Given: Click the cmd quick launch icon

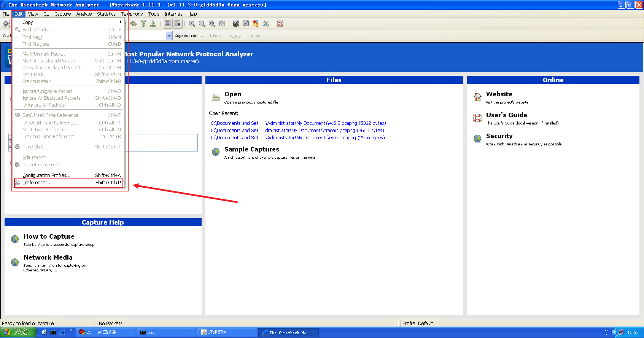Looking at the screenshot, I should [53, 332].
